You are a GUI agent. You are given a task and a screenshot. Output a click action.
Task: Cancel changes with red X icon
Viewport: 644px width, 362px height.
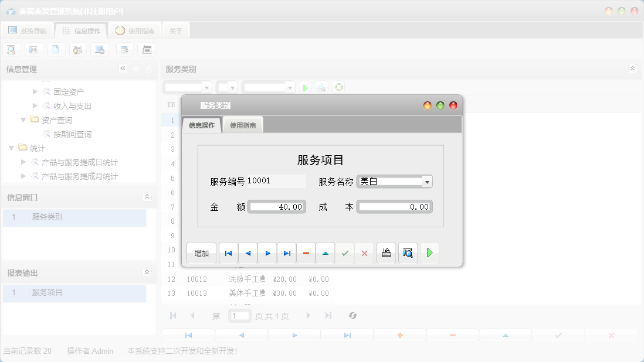click(x=364, y=253)
